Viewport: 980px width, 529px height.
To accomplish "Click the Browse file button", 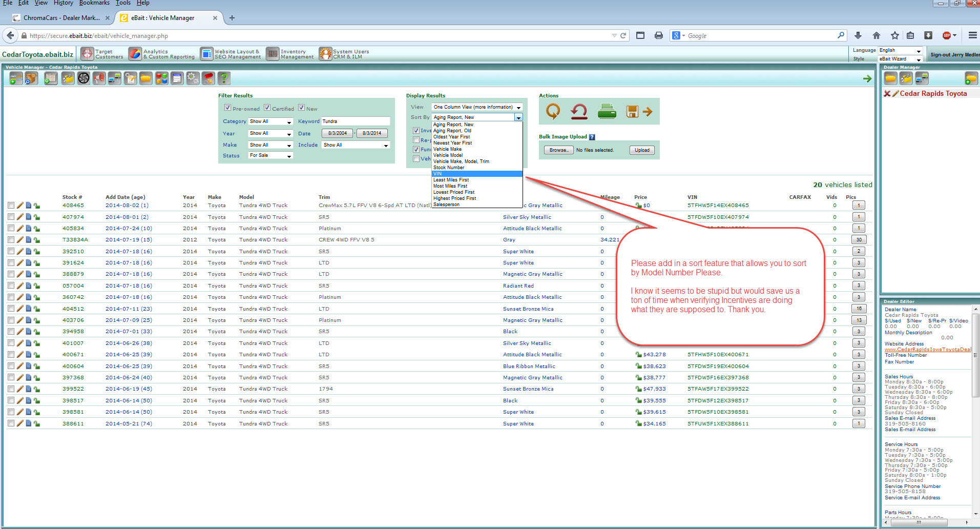I will coord(558,150).
